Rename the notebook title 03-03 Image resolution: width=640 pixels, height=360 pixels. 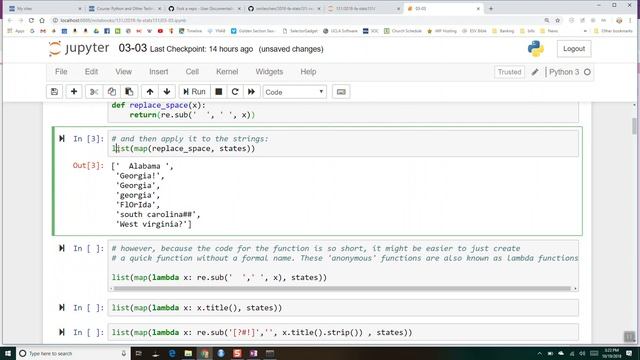(x=132, y=48)
